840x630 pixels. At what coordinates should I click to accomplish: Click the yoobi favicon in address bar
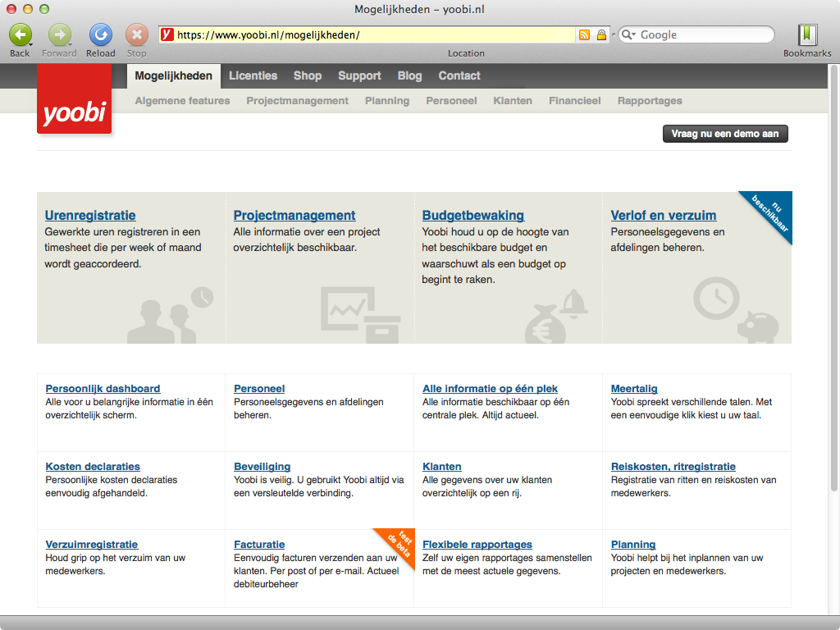167,34
